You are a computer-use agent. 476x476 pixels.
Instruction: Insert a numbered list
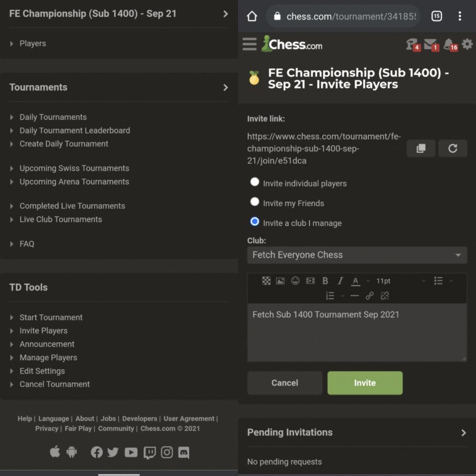pyautogui.click(x=330, y=296)
